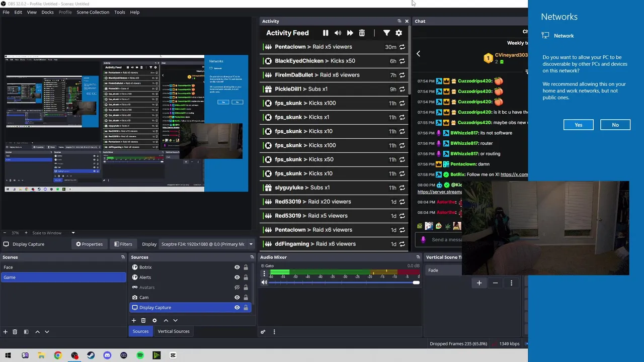Screen dimensions: 644x362
Task: Replay the ddFingaming Raid x6 alert
Action: click(402, 244)
